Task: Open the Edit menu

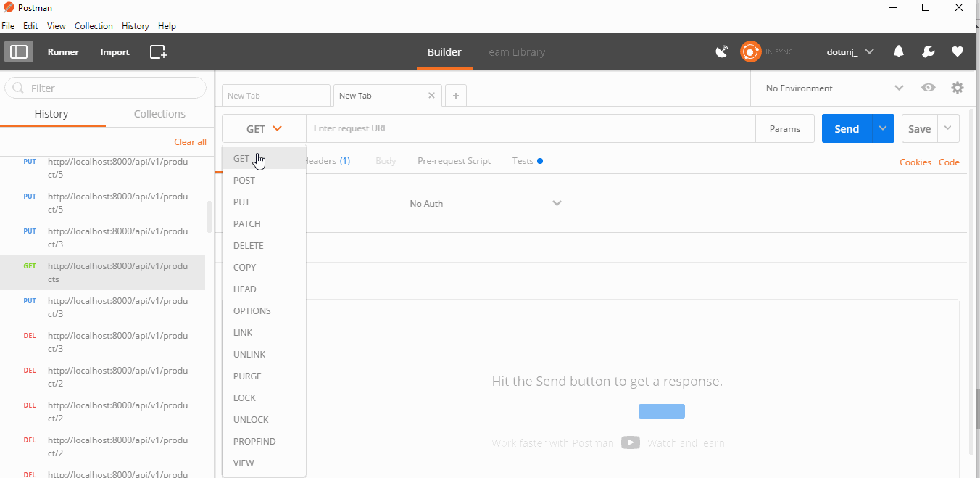Action: point(30,26)
